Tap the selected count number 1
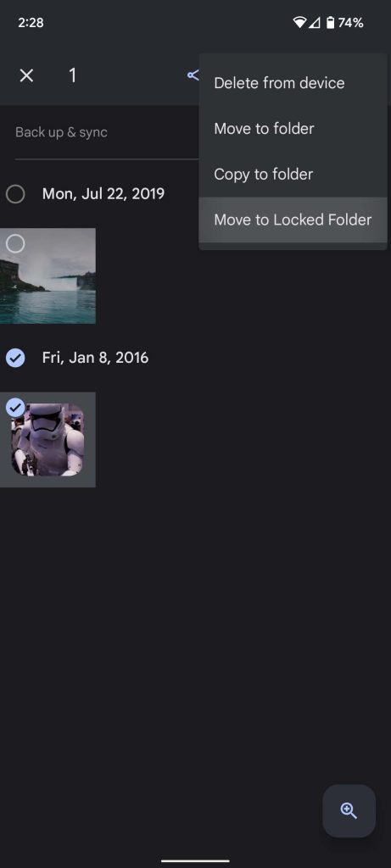 coord(73,75)
